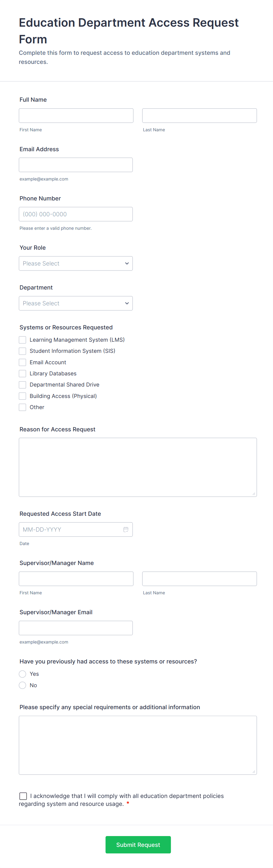273x868 pixels.
Task: Select Yes for previous access
Action: tap(23, 674)
